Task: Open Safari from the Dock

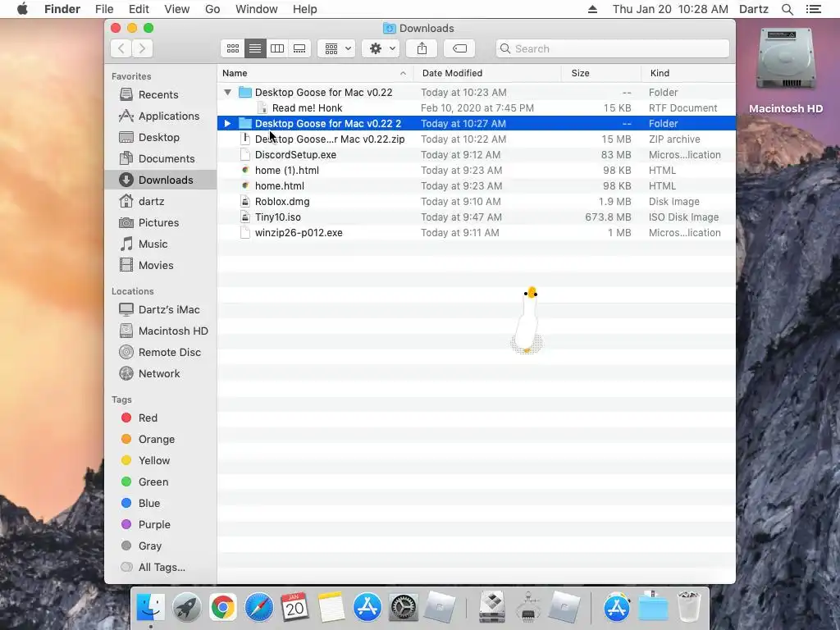Action: (x=258, y=608)
